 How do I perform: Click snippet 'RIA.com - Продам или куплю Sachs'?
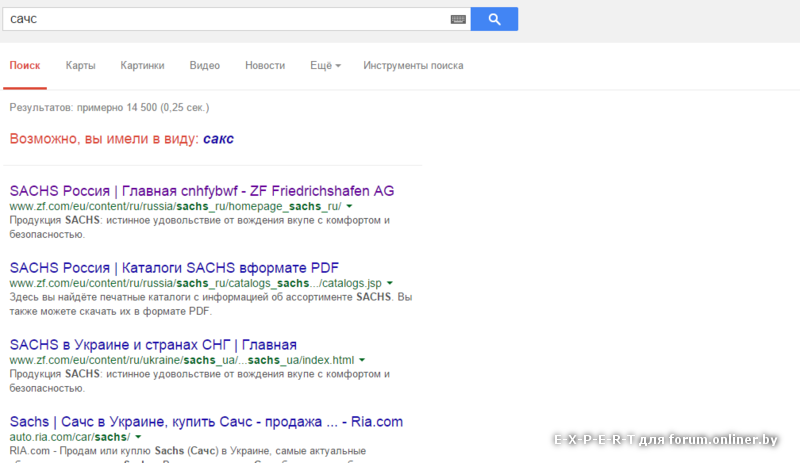click(188, 451)
